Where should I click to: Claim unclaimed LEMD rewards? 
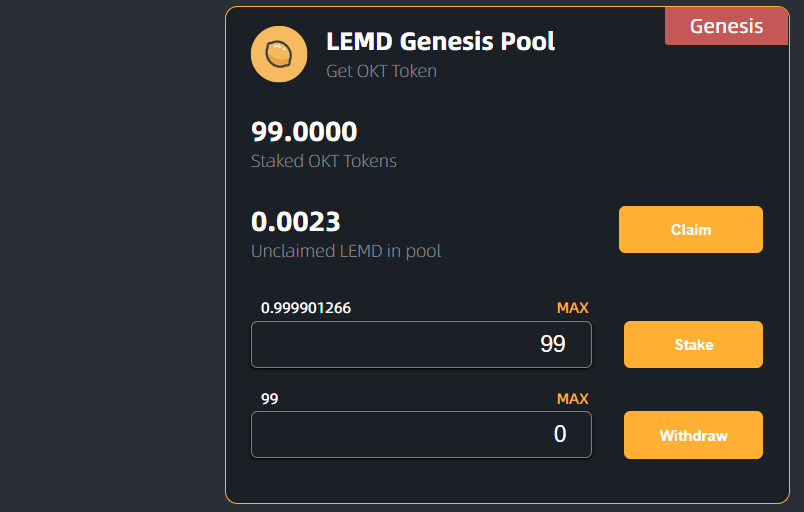click(x=691, y=230)
